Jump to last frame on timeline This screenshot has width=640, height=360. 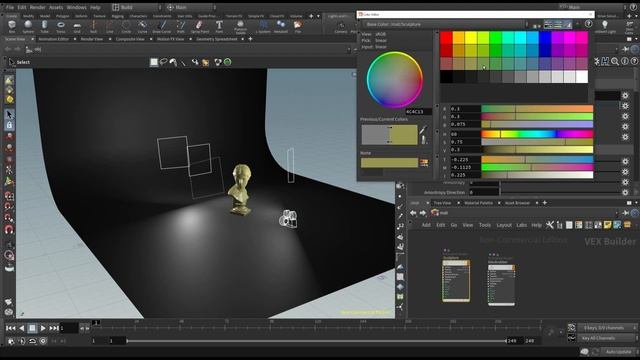54,328
